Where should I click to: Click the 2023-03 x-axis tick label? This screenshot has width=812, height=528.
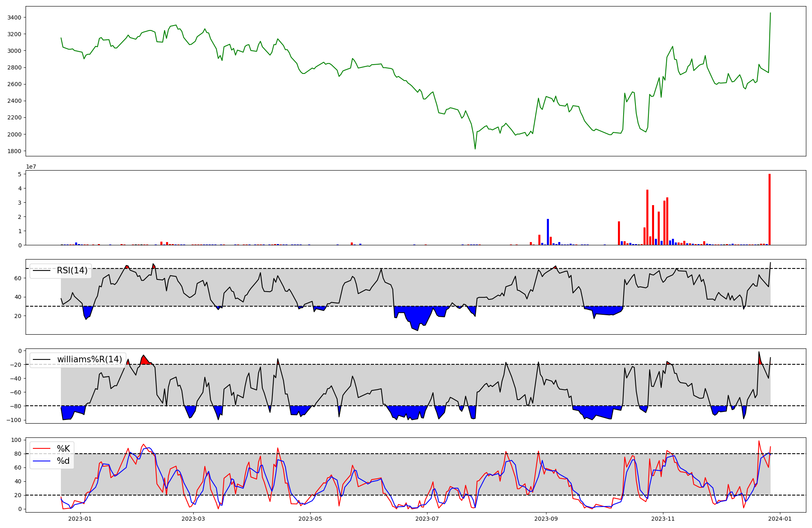point(193,519)
